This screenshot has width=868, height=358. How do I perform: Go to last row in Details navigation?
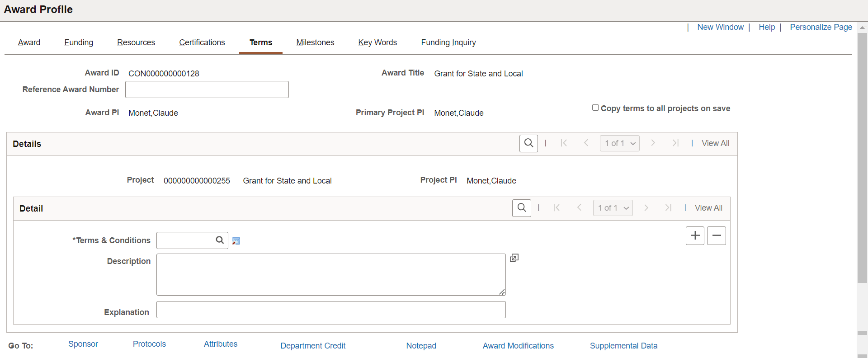click(675, 143)
